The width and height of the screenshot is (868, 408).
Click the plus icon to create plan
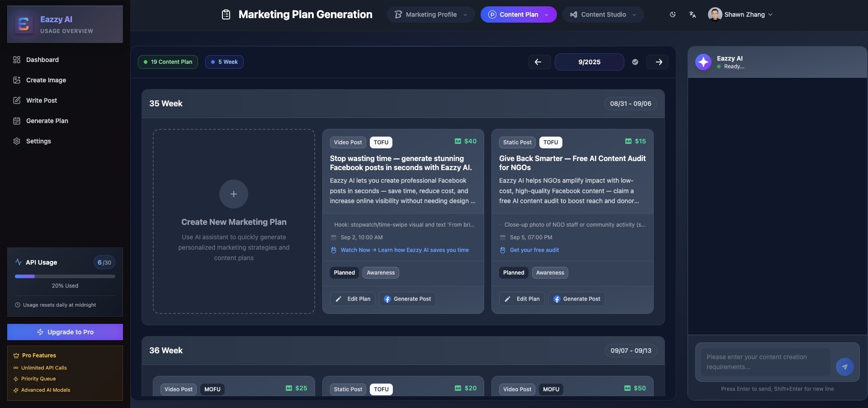coord(234,194)
